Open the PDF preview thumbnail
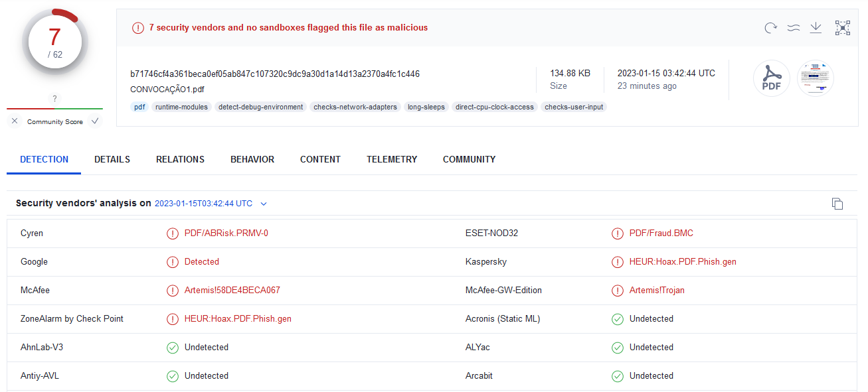This screenshot has height=392, width=868. [x=815, y=78]
